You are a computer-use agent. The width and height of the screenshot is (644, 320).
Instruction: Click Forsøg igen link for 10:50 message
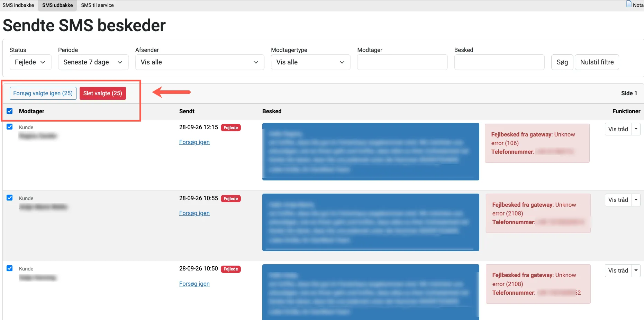click(194, 284)
